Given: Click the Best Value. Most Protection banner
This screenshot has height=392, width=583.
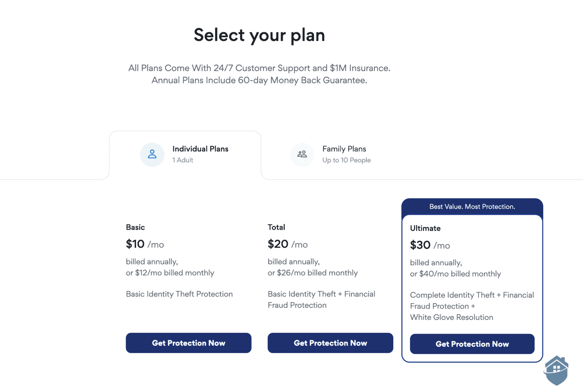Looking at the screenshot, I should coord(472,207).
